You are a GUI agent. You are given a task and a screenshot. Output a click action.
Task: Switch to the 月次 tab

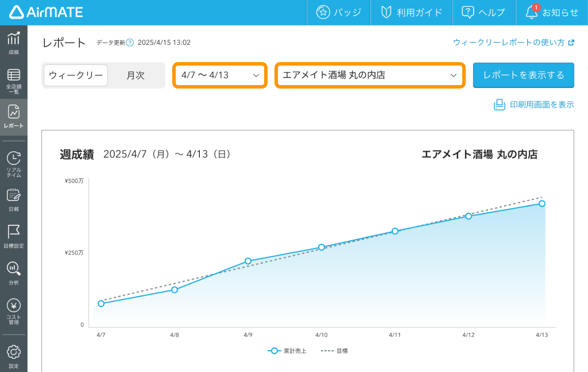tap(136, 75)
